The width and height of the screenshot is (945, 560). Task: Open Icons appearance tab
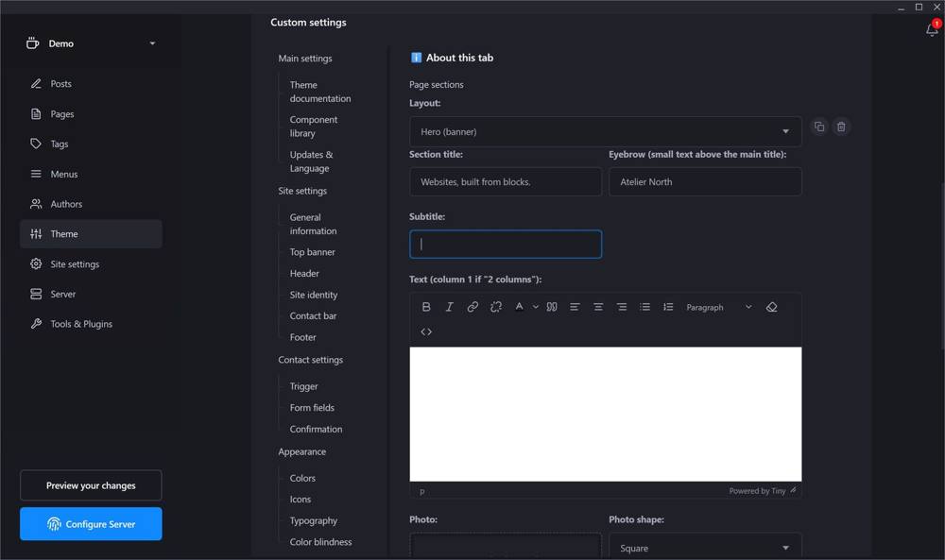[301, 500]
